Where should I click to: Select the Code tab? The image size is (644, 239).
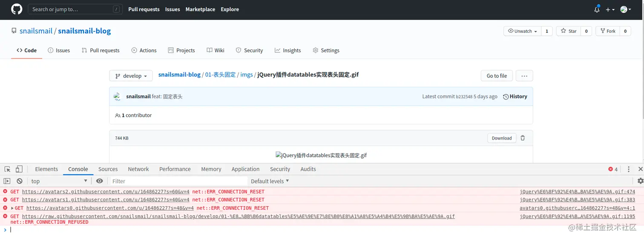[26, 50]
